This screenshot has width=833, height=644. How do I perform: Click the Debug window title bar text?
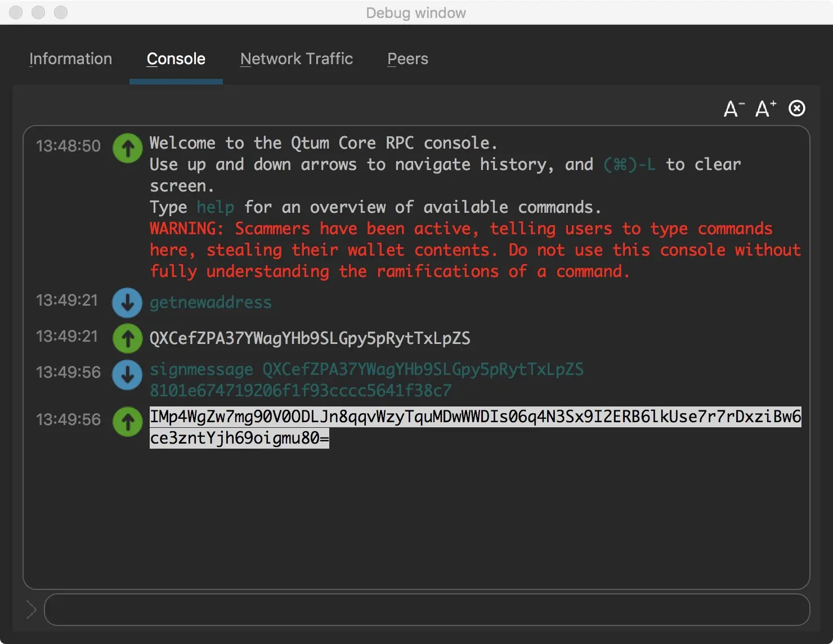coord(416,13)
